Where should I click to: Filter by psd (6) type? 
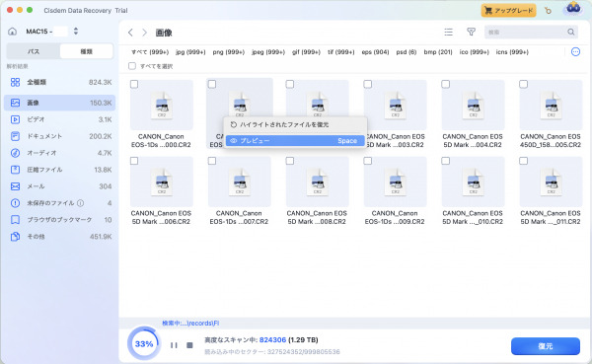coord(407,52)
